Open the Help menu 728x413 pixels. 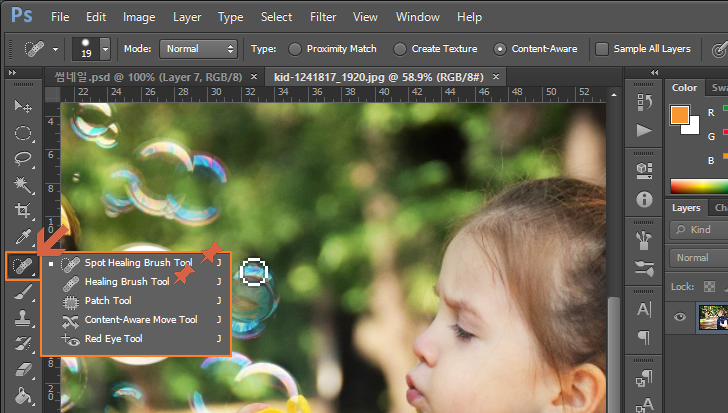(x=469, y=17)
